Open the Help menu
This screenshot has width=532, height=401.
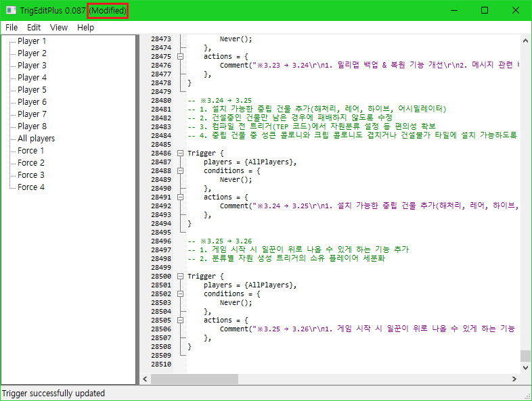pyautogui.click(x=86, y=28)
